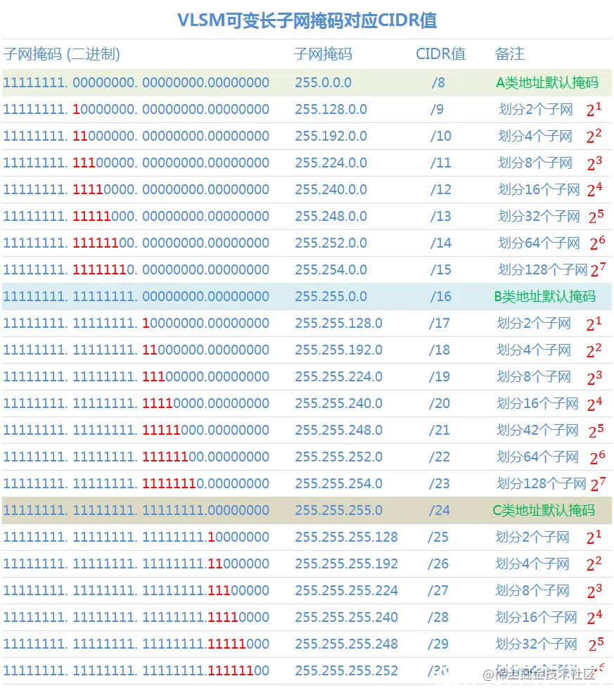Click the B类地址默认掩码 remark
614x700 pixels.
(545, 296)
